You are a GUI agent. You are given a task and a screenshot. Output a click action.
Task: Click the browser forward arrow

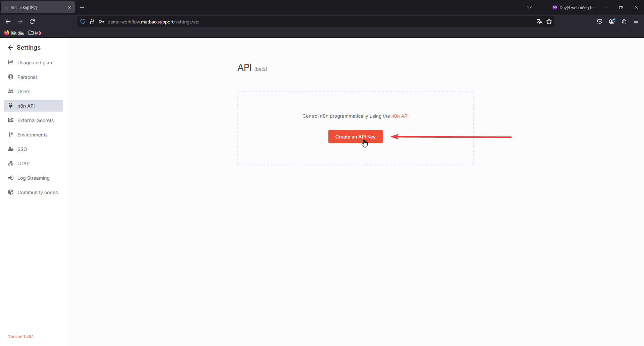pyautogui.click(x=20, y=21)
